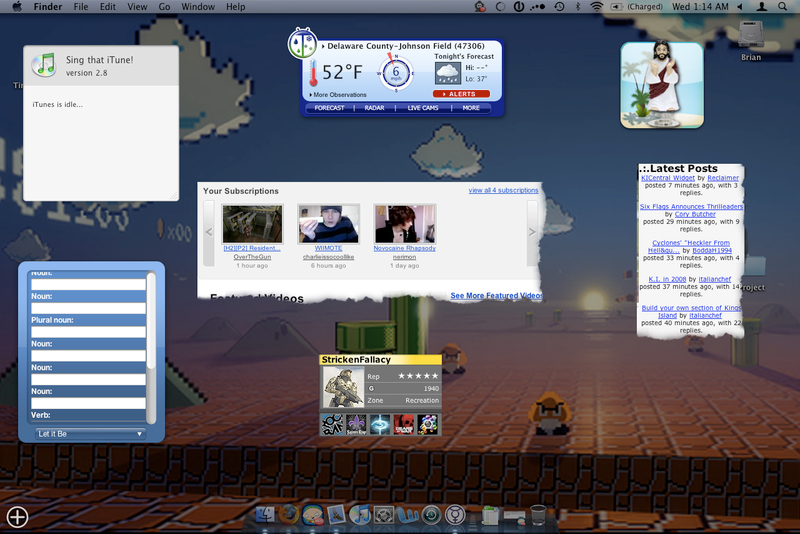Click the black-and-white first game badge
This screenshot has width=800, height=534.
point(332,424)
